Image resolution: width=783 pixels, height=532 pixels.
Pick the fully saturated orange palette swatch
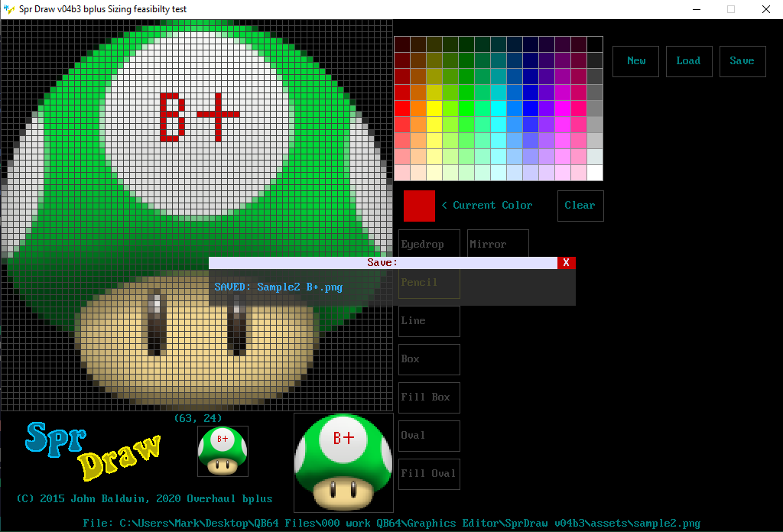pos(418,109)
